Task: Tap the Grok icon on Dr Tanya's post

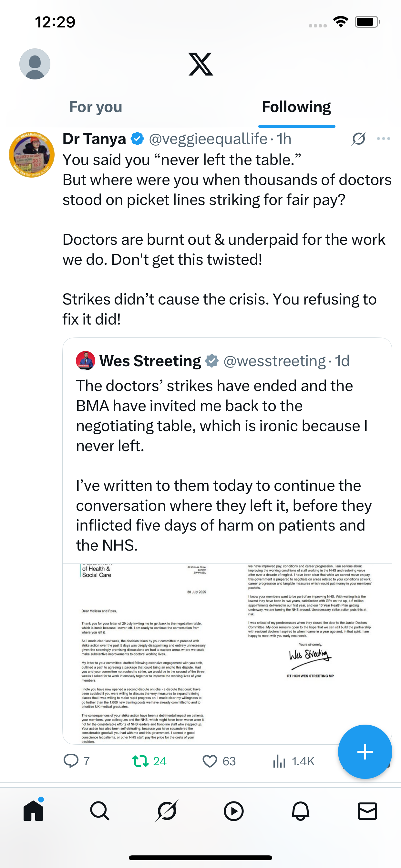Action: point(358,139)
